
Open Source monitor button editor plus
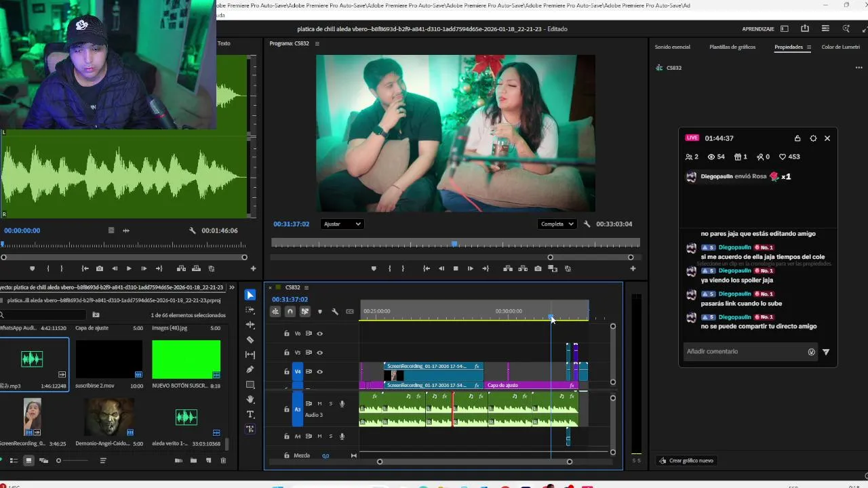coord(253,268)
